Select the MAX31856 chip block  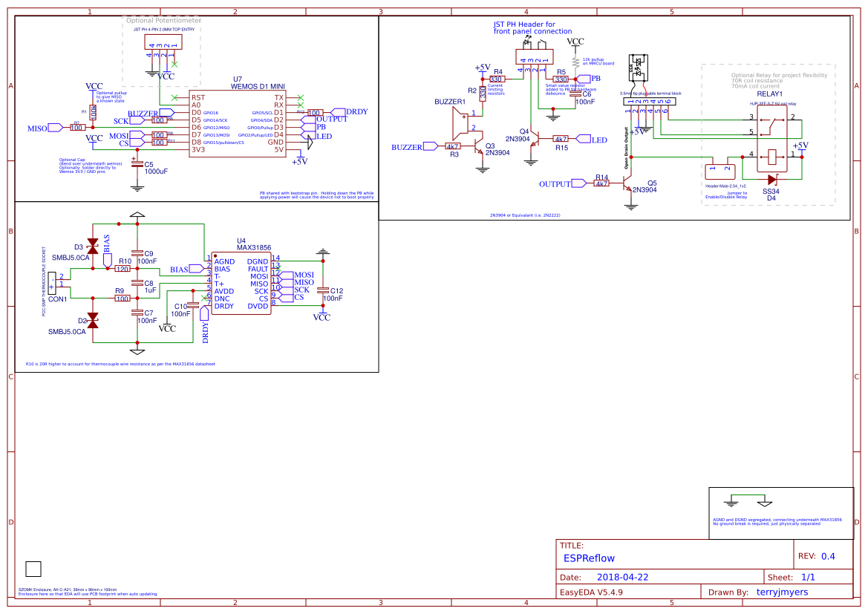(x=241, y=284)
